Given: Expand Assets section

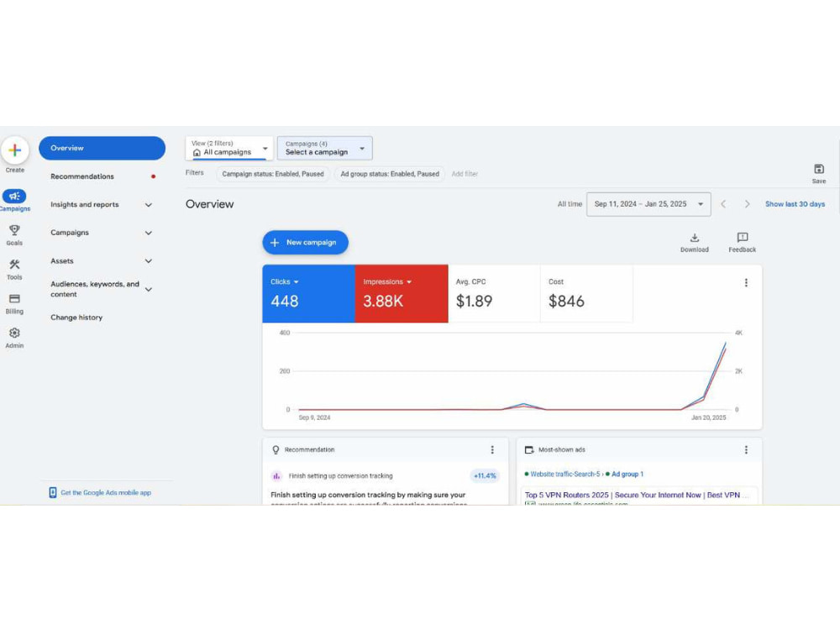Looking at the screenshot, I should tap(102, 261).
